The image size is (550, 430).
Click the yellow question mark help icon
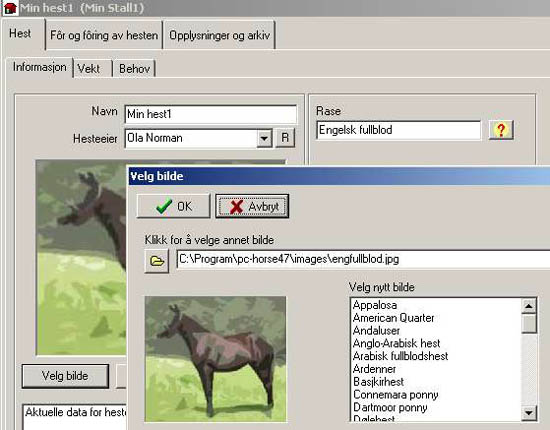501,130
